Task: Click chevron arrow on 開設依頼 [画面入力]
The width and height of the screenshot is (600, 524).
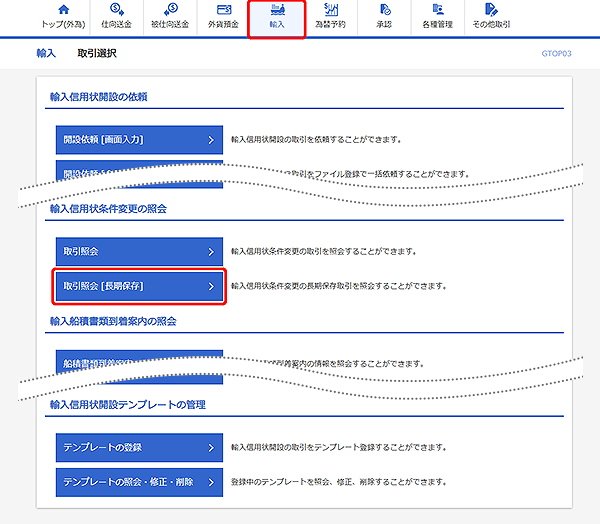Action: click(x=211, y=140)
